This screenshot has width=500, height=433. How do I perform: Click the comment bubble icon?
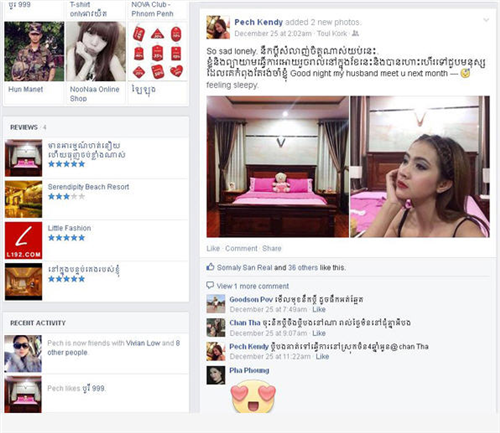pyautogui.click(x=210, y=285)
